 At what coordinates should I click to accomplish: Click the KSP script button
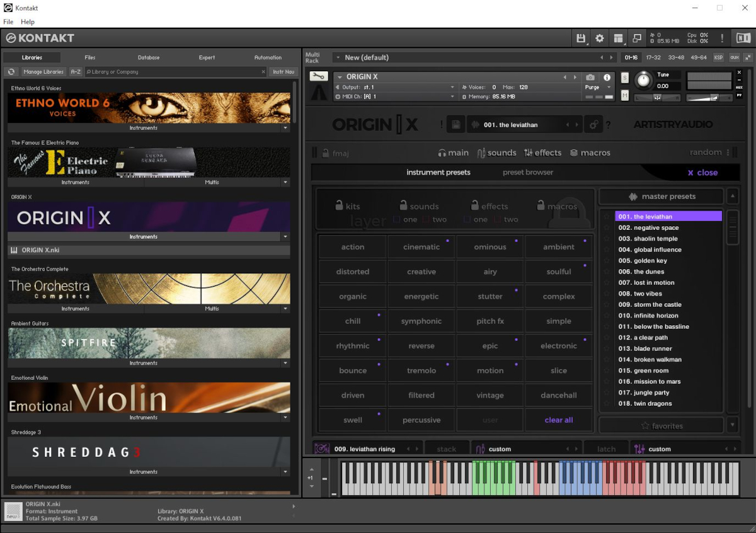(719, 57)
